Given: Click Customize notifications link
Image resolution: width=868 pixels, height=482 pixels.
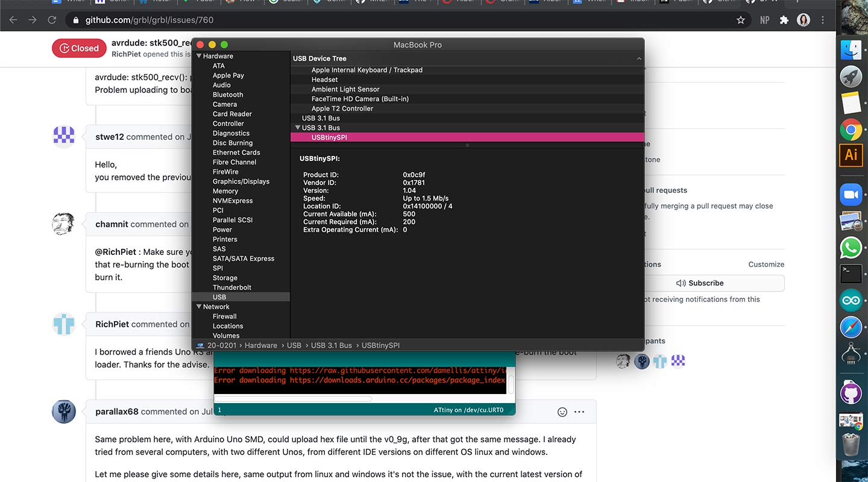Looking at the screenshot, I should point(766,264).
